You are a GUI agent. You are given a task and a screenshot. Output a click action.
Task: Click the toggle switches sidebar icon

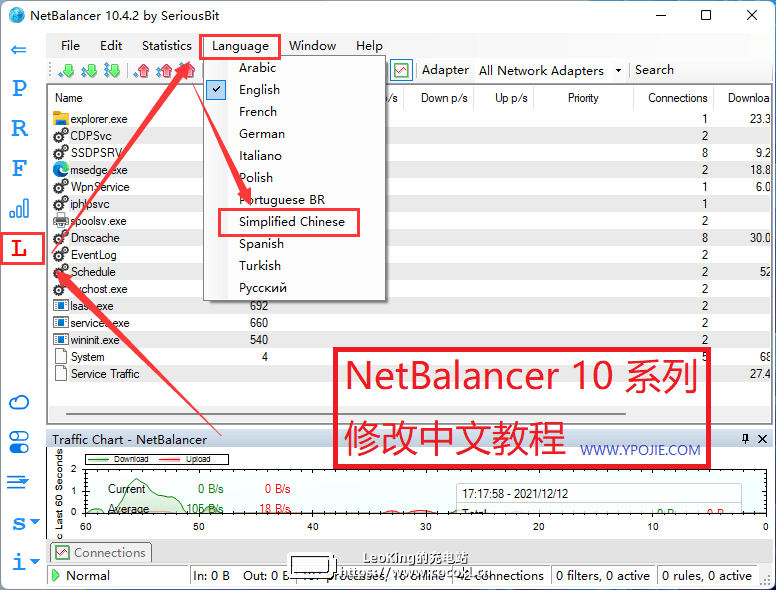pyautogui.click(x=19, y=442)
